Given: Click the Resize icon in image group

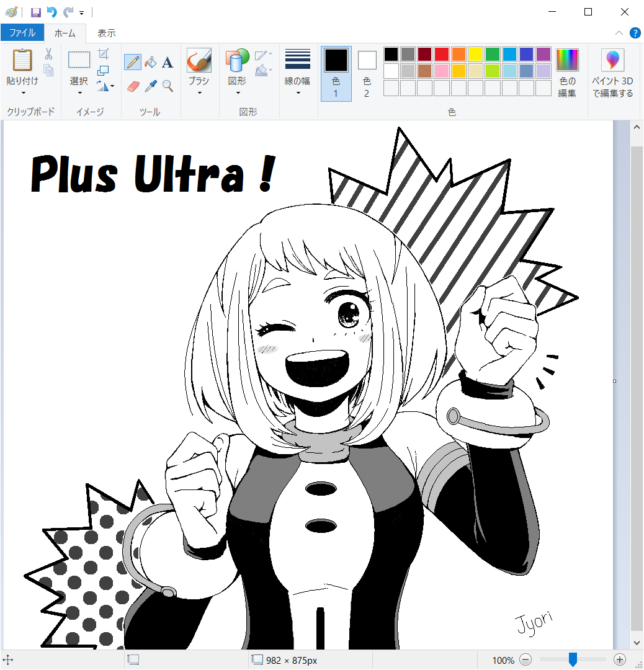Looking at the screenshot, I should pos(103,70).
